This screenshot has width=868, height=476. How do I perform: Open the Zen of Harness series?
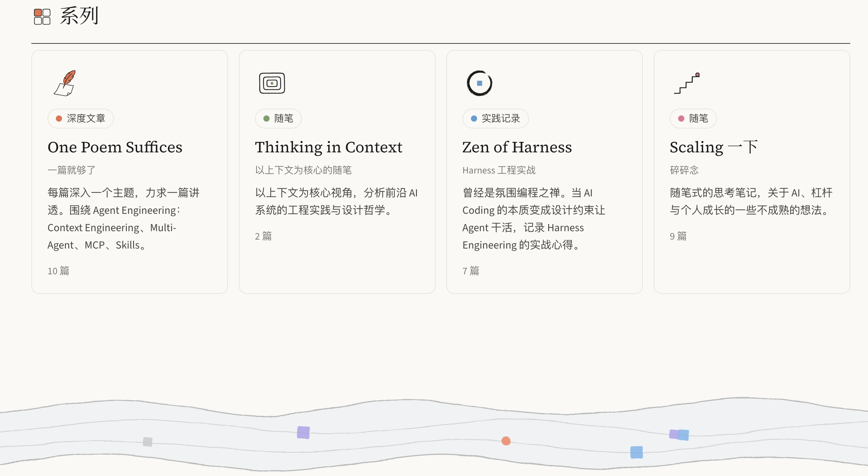pyautogui.click(x=517, y=147)
